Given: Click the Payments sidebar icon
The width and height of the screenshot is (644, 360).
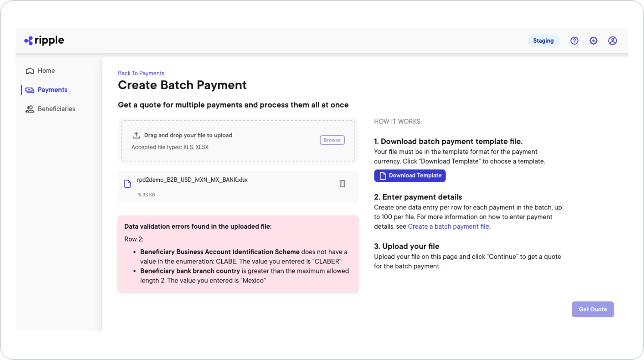Looking at the screenshot, I should point(29,90).
